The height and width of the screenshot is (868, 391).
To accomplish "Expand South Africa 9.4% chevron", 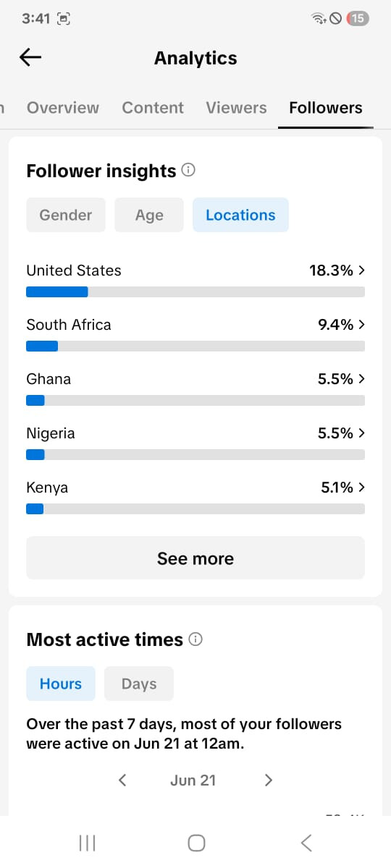I will point(361,325).
